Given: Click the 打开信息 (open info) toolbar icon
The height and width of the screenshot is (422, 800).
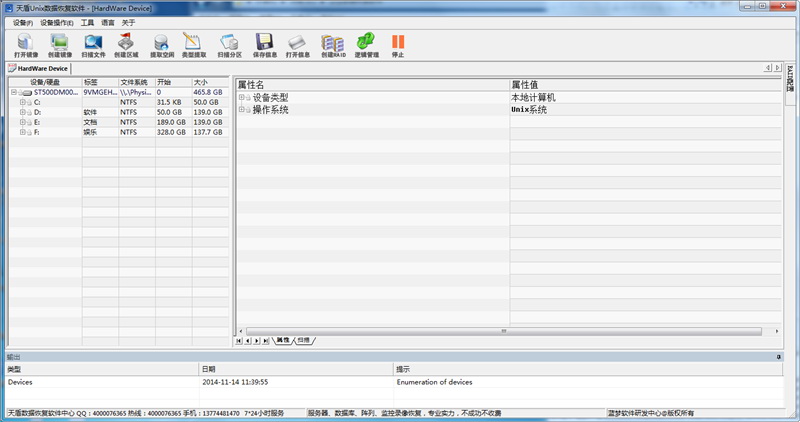Looking at the screenshot, I should click(297, 42).
